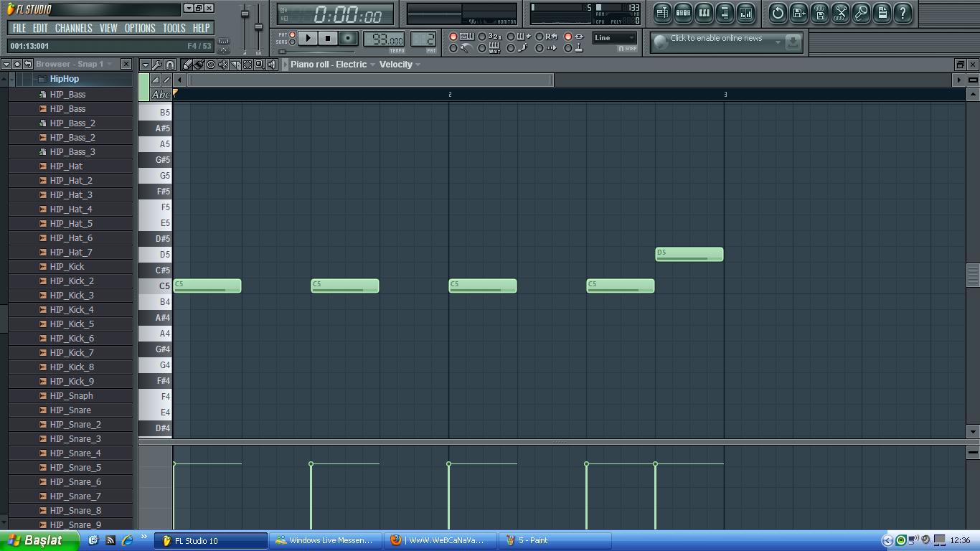This screenshot has width=980, height=551.
Task: Open the Piano roll - Electric channel dropdown
Action: (x=332, y=65)
